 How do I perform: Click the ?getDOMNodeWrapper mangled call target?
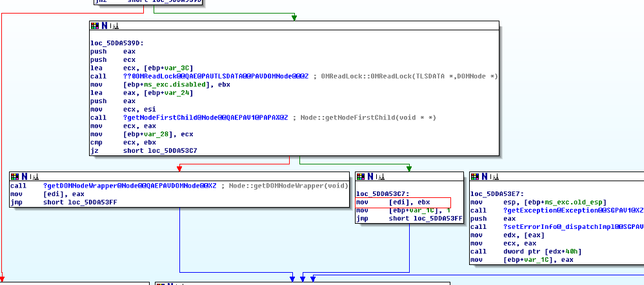click(x=129, y=186)
